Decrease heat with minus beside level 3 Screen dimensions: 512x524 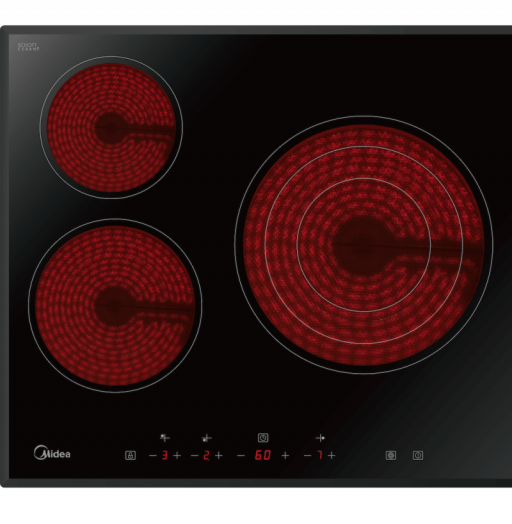pyautogui.click(x=152, y=455)
